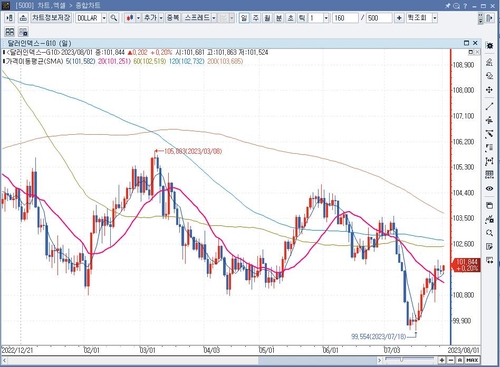Image resolution: width=500 pixels, height=367 pixels.
Task: Select the 달러인덱스-G10 (일) chart tab title
Action: click(39, 43)
